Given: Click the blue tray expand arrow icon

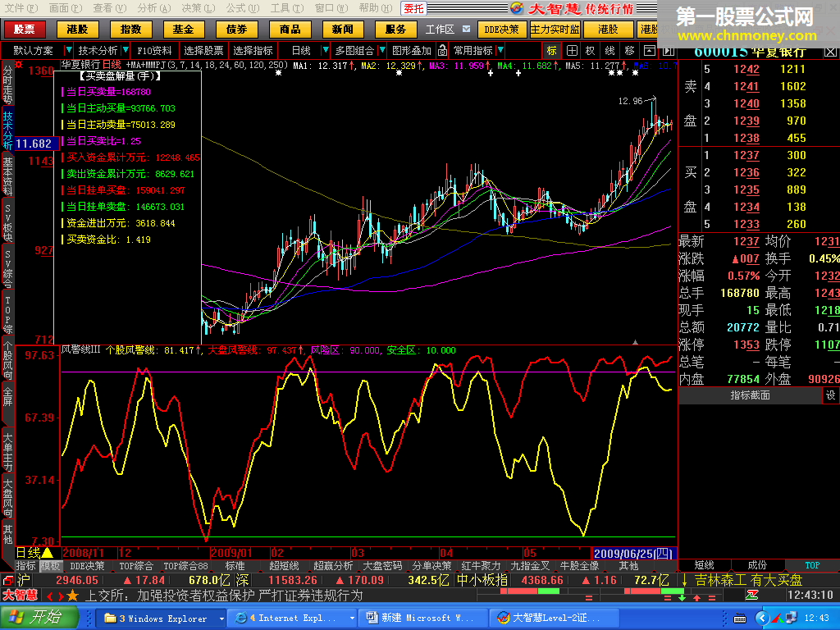Looking at the screenshot, I should pos(762,619).
